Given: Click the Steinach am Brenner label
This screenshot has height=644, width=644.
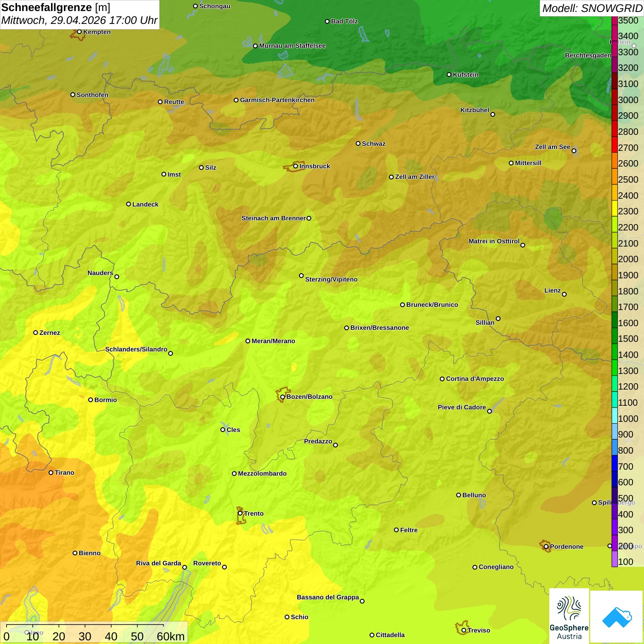Looking at the screenshot, I should click(x=274, y=218).
